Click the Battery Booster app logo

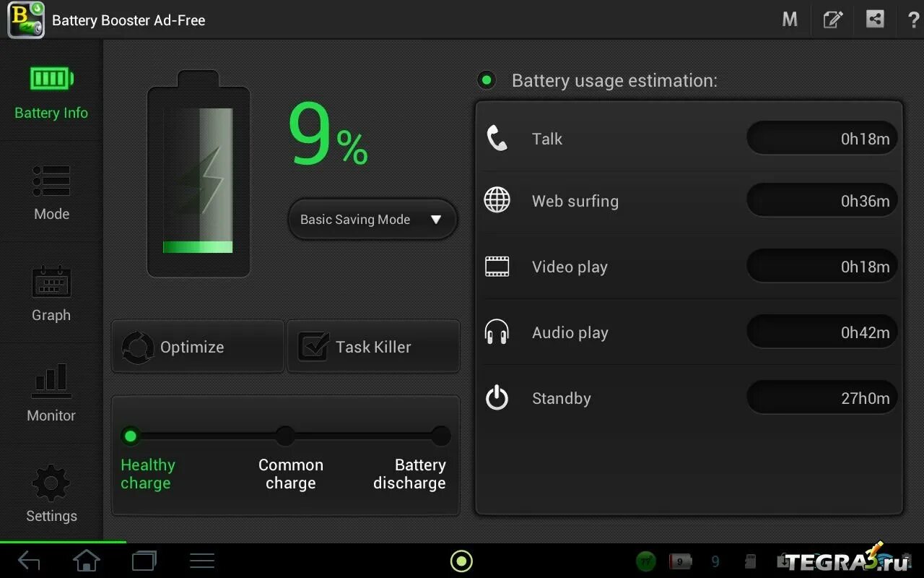pyautogui.click(x=26, y=20)
